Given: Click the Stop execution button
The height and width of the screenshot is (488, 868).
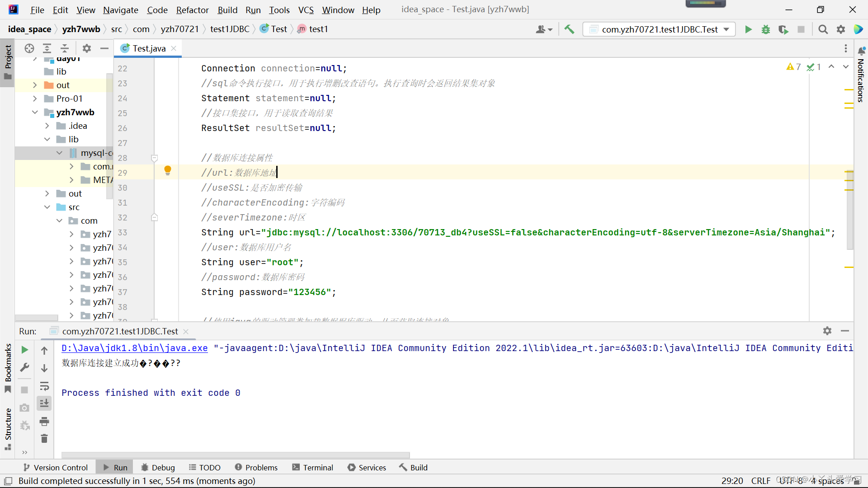Looking at the screenshot, I should pos(801,29).
